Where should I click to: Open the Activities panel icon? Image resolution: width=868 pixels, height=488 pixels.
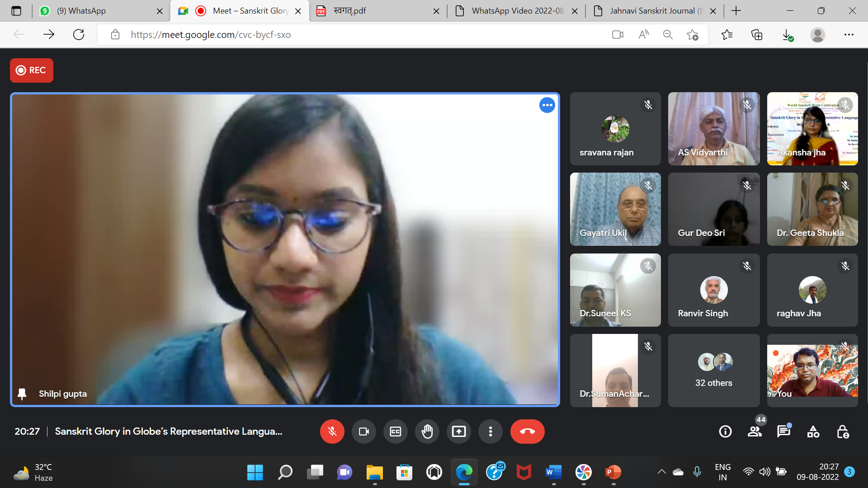click(813, 432)
